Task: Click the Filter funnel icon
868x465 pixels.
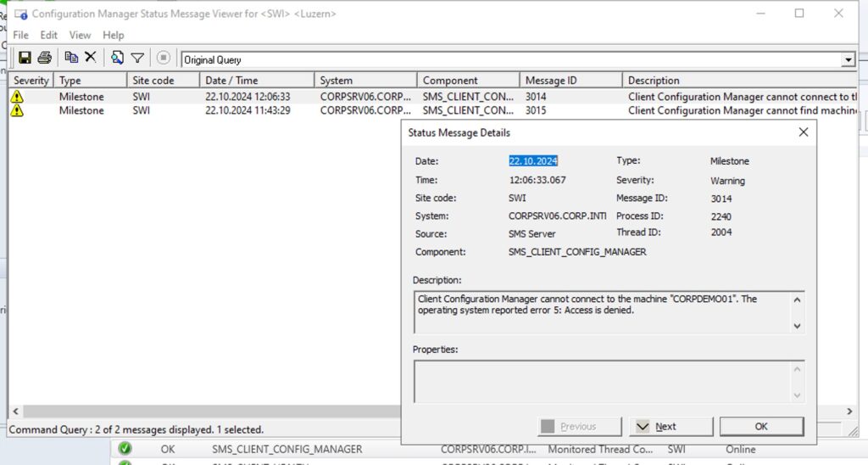Action: (x=136, y=58)
